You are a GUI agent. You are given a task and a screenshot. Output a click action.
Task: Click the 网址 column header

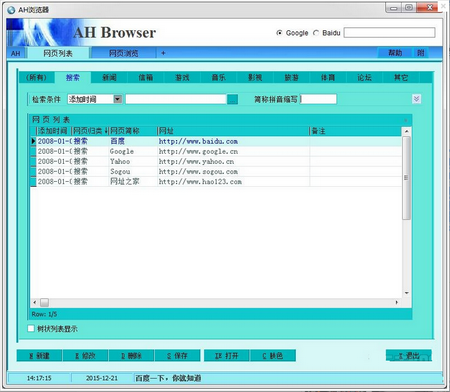233,131
